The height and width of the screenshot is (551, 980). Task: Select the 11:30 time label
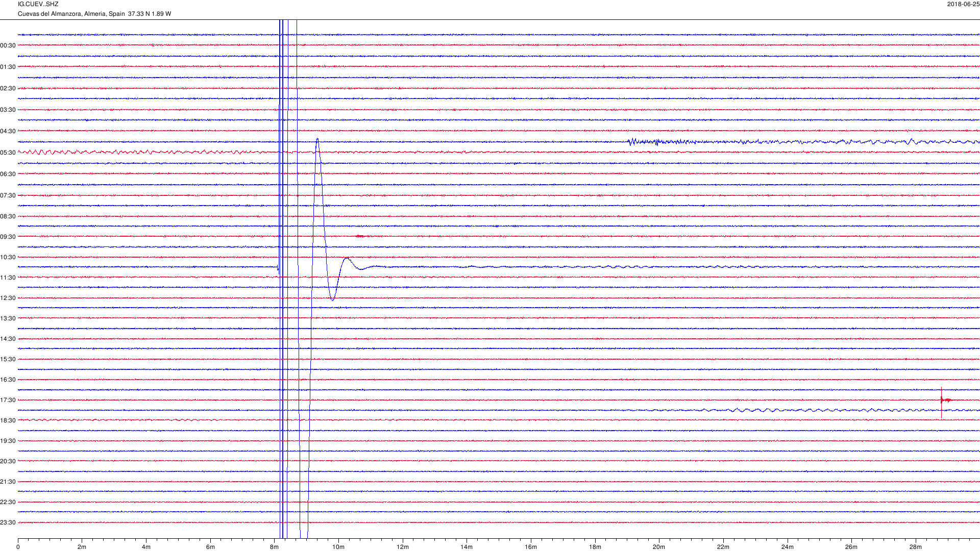click(x=8, y=278)
